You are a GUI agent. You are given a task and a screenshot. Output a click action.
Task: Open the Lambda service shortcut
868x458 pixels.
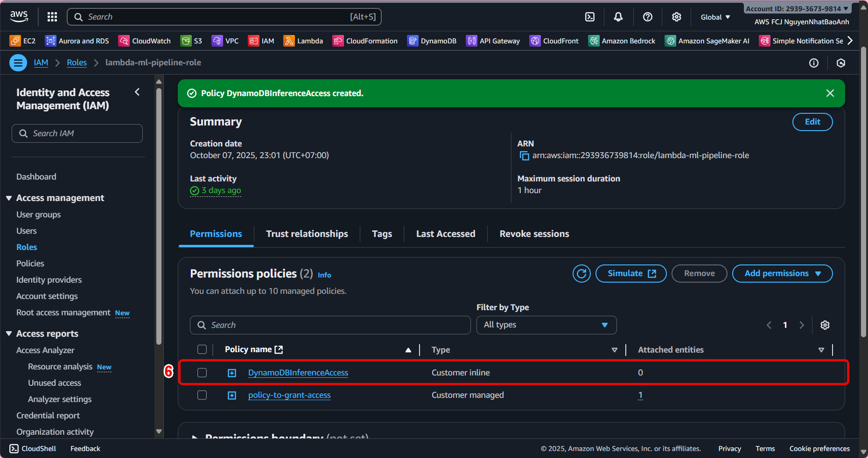tap(303, 41)
